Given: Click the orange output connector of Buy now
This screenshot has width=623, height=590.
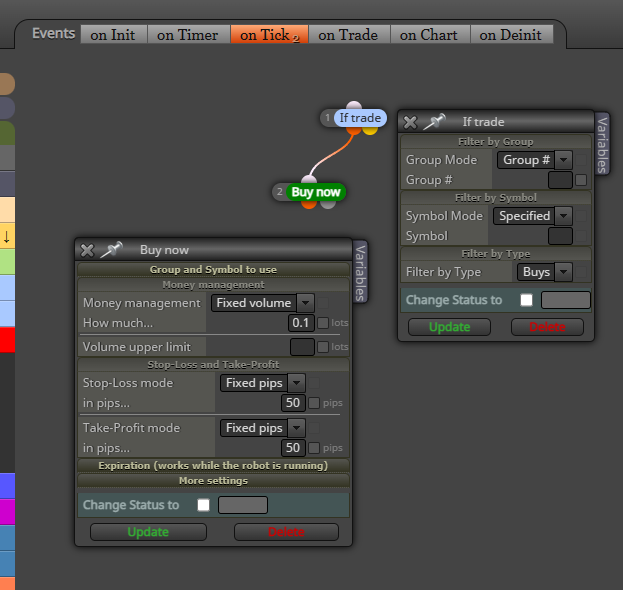Looking at the screenshot, I should click(309, 205).
